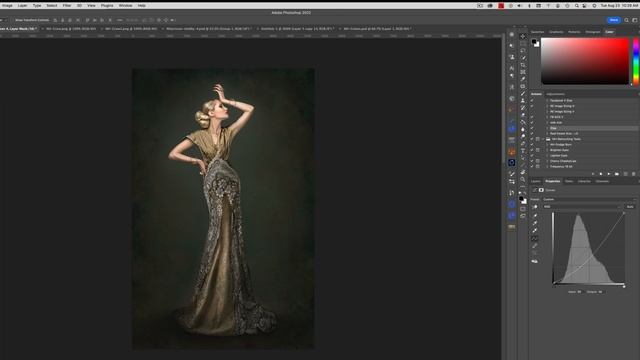The height and width of the screenshot is (360, 640).
Task: Select the Frame tool
Action: [523, 72]
